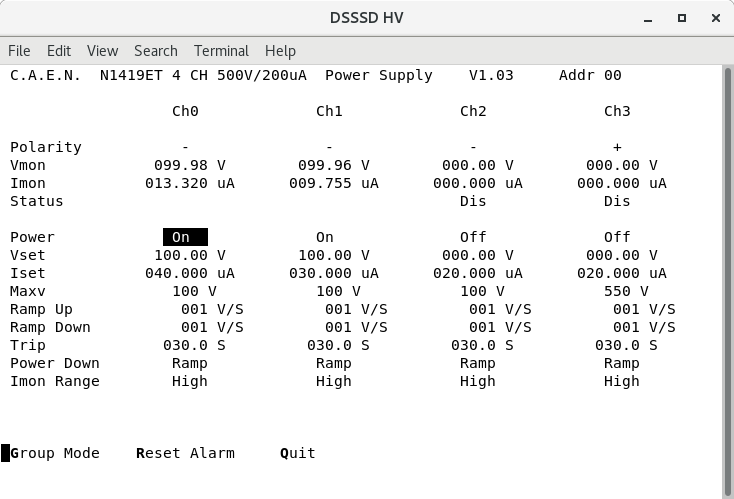Click Ch0 Vset value 100.00 V
The height and width of the screenshot is (499, 734).
[190, 255]
